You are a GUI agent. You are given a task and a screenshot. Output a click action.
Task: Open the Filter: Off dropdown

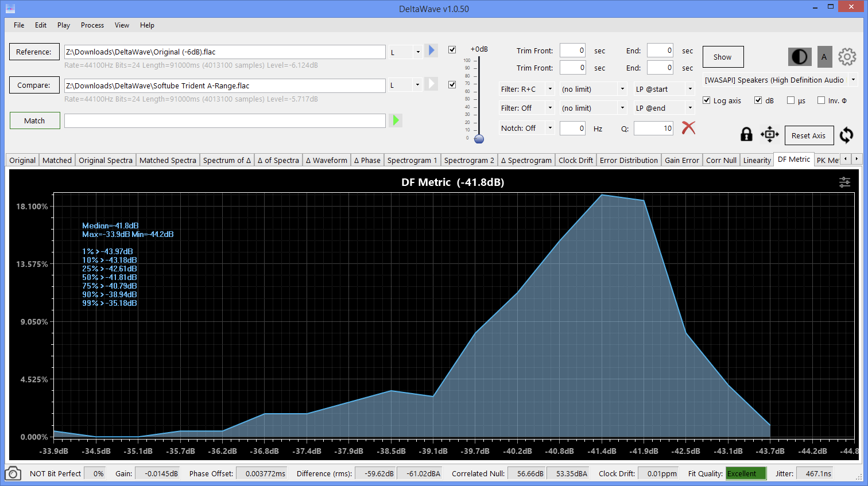coord(526,108)
